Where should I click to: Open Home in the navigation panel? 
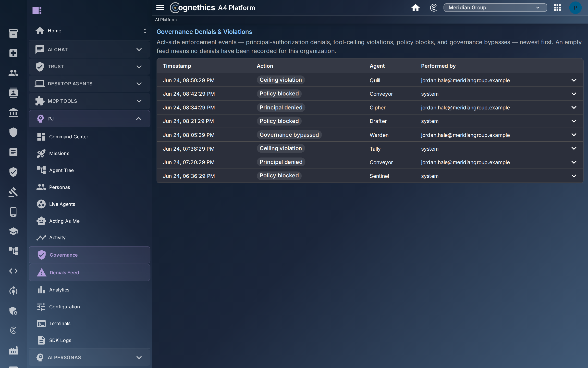pos(54,31)
